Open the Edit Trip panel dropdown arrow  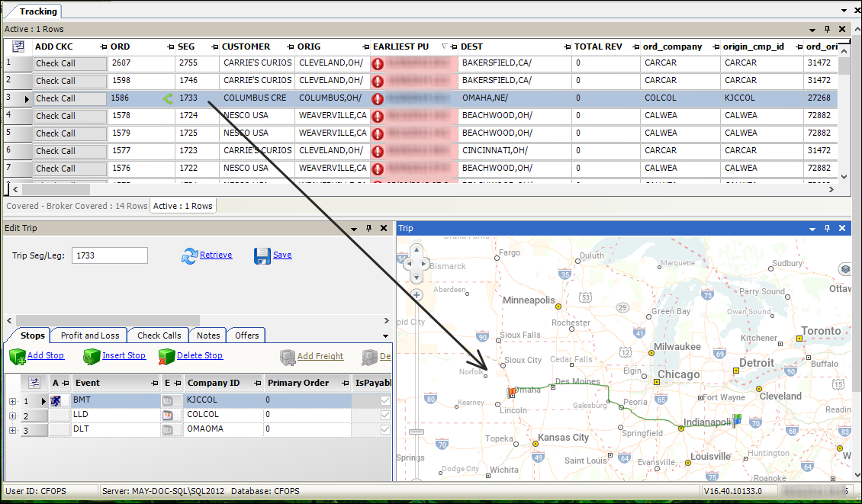coord(354,229)
